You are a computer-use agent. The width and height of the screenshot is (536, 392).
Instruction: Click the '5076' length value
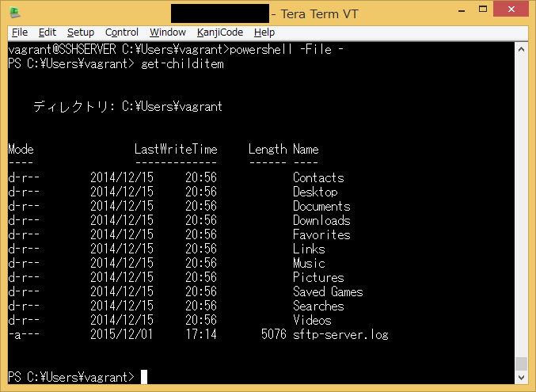[274, 334]
